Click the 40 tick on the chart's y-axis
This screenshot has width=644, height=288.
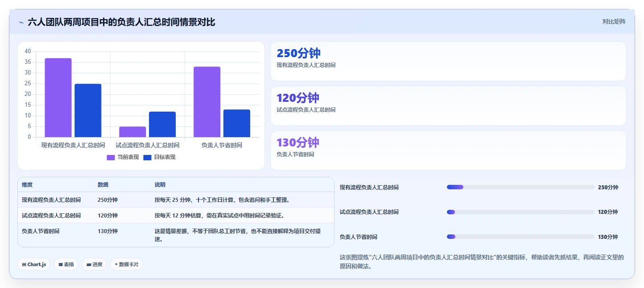[28, 51]
